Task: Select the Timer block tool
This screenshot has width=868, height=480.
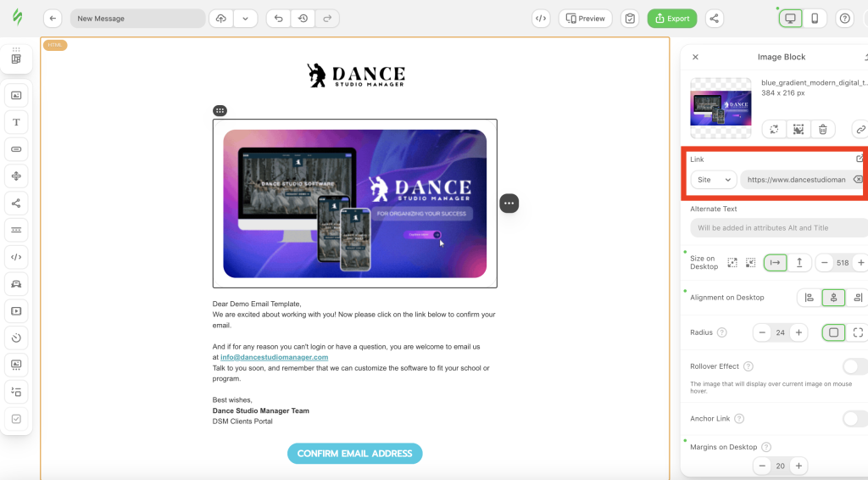Action: [16, 338]
